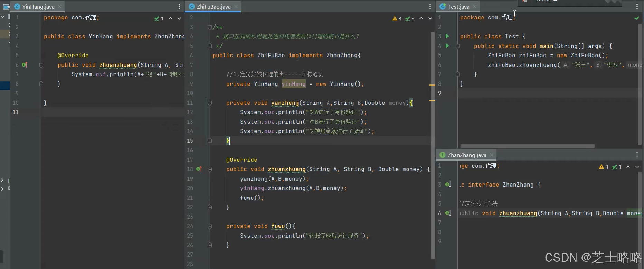Click run gutter arrow beside class Test
Viewport: 644px width, 269px height.
447,36
